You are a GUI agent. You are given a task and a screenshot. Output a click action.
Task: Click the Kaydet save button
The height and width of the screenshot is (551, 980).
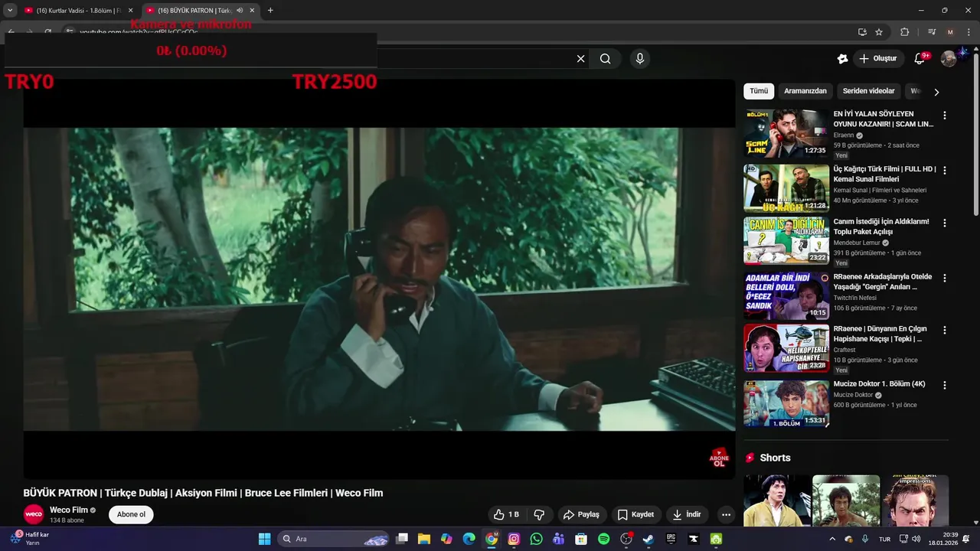click(x=635, y=515)
